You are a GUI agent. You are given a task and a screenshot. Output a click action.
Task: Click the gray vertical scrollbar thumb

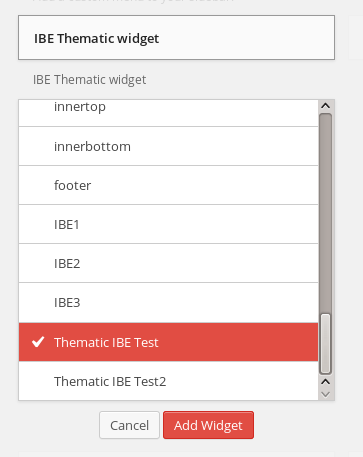pos(325,213)
